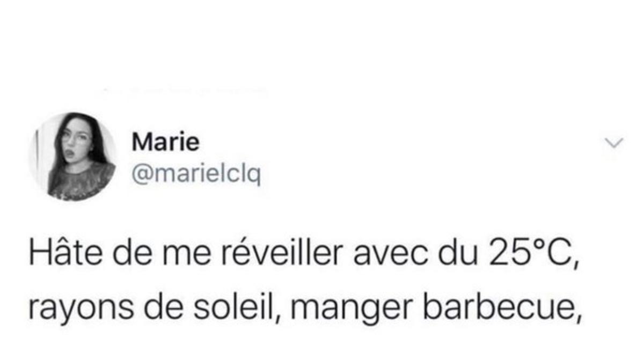Viewport: 644px width, 338px height.
Task: Click the glasses on the avatar photo
Action: (x=75, y=138)
